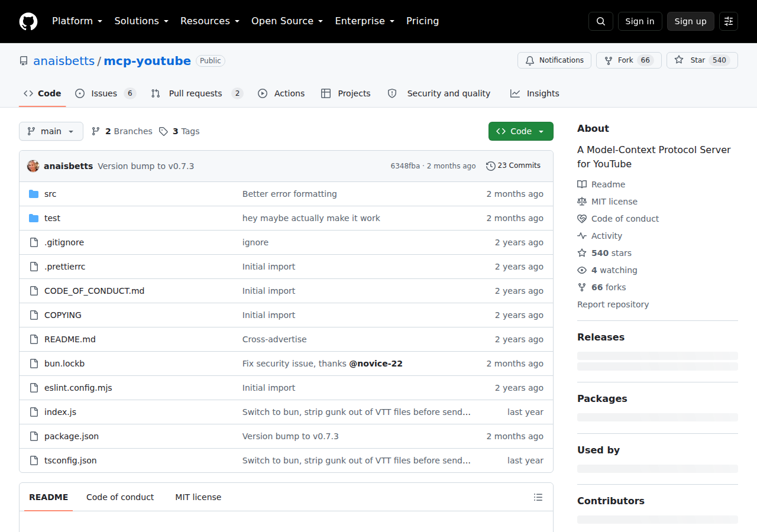Switch to Security and quality tab
Viewport: 757px width, 532px height.
pyautogui.click(x=439, y=93)
